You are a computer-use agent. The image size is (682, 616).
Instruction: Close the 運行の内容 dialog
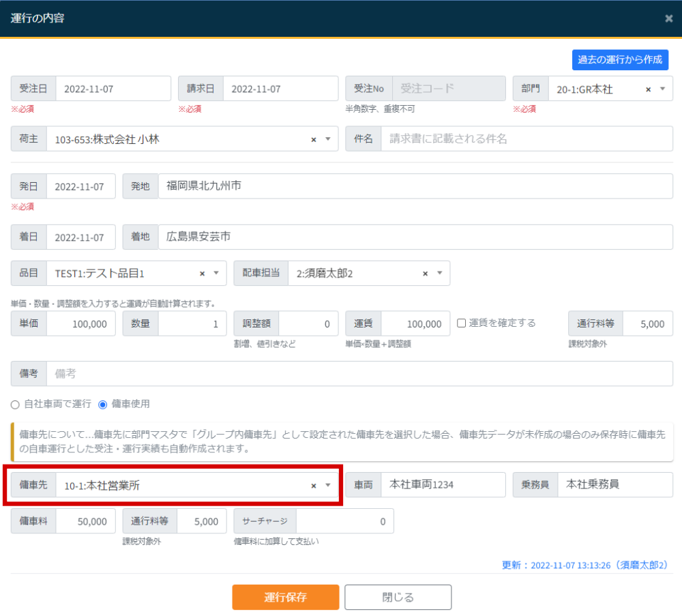coord(668,18)
